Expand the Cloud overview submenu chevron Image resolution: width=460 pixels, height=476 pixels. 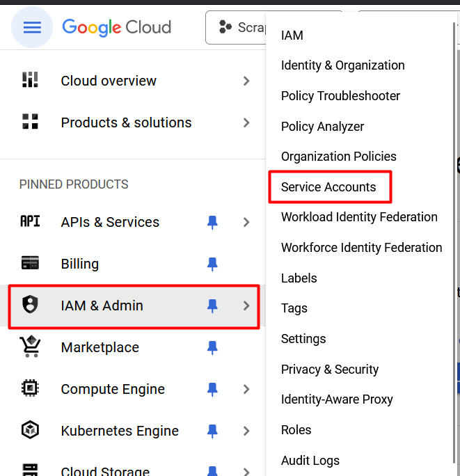(x=246, y=81)
